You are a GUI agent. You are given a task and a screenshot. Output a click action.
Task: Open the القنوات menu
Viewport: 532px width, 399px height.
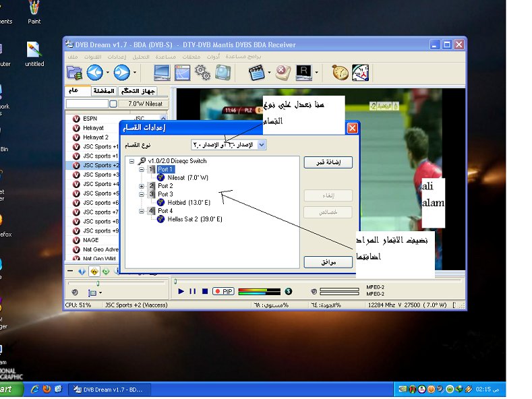[92, 57]
